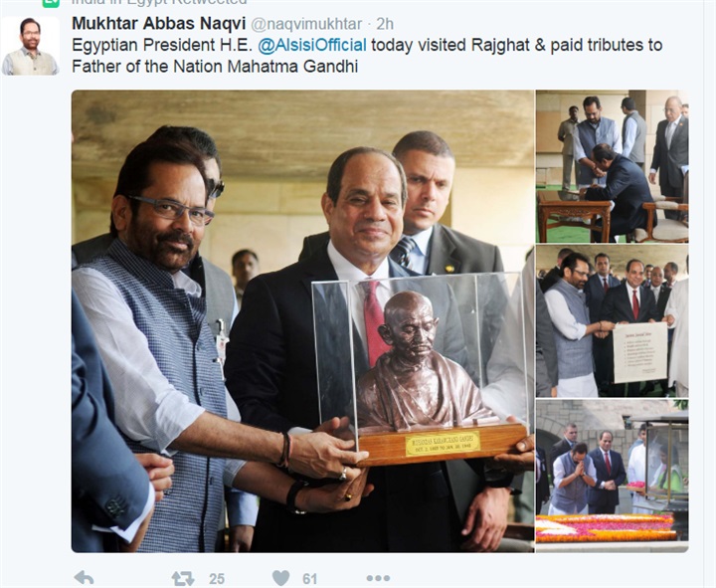Open the 2h timestamp link

tap(385, 24)
